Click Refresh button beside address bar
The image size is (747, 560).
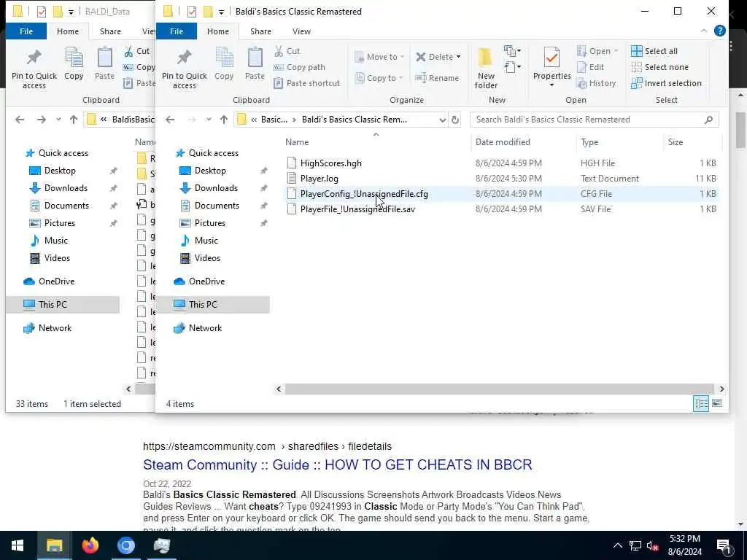pyautogui.click(x=455, y=120)
